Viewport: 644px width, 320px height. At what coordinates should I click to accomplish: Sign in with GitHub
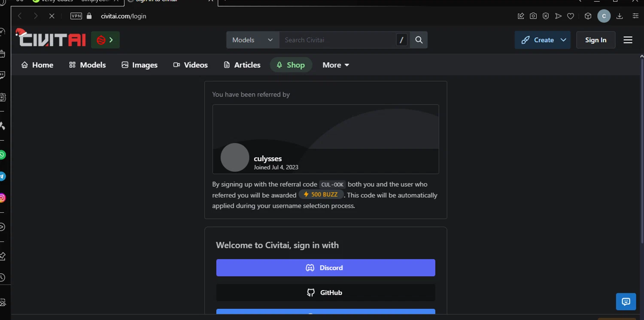[325, 293]
